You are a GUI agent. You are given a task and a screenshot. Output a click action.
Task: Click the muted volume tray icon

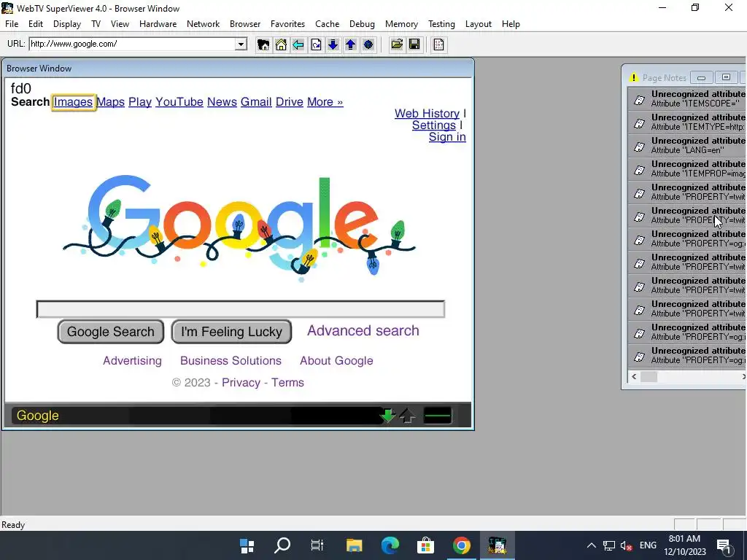click(627, 545)
